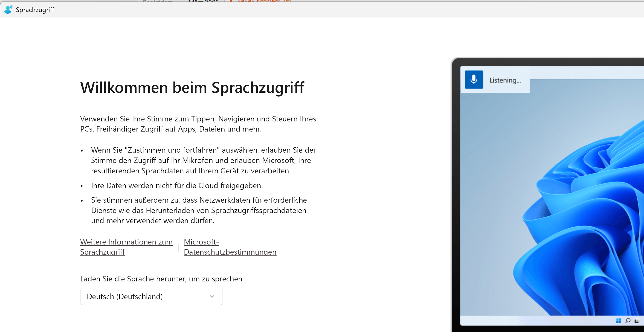Click the Listening... text in the preview
The width and height of the screenshot is (644, 332).
click(505, 80)
